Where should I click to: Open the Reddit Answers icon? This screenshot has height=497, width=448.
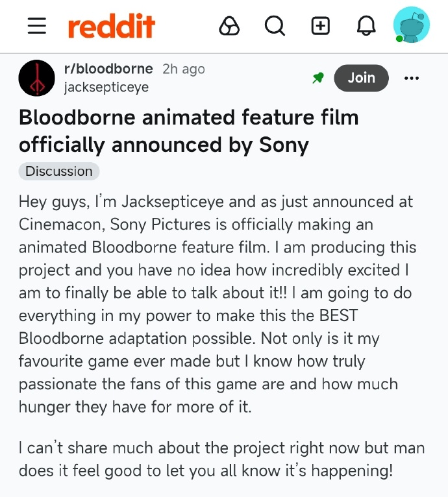(229, 26)
